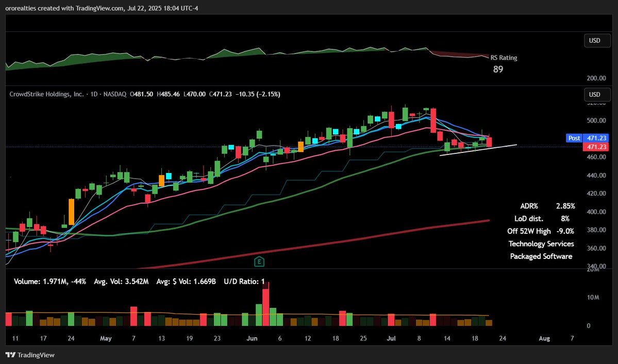Click the RS Rating label
Screen dimensions: 618x364
504,58
